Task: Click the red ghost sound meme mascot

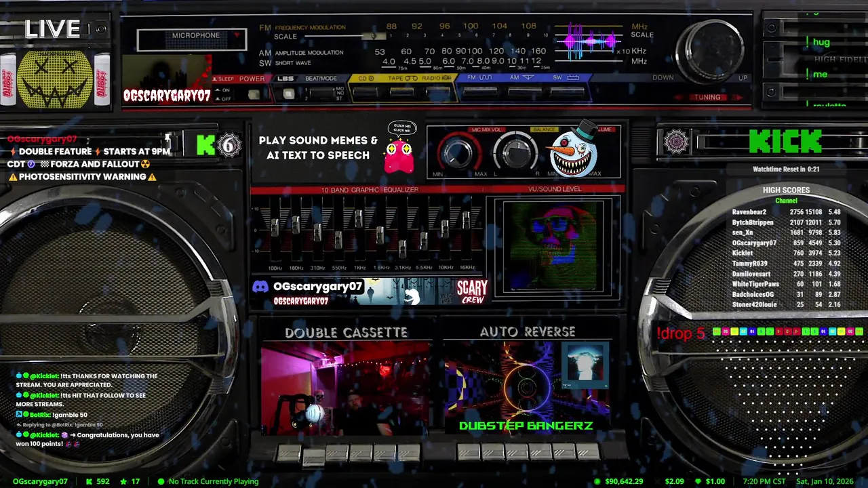Action: (x=399, y=157)
